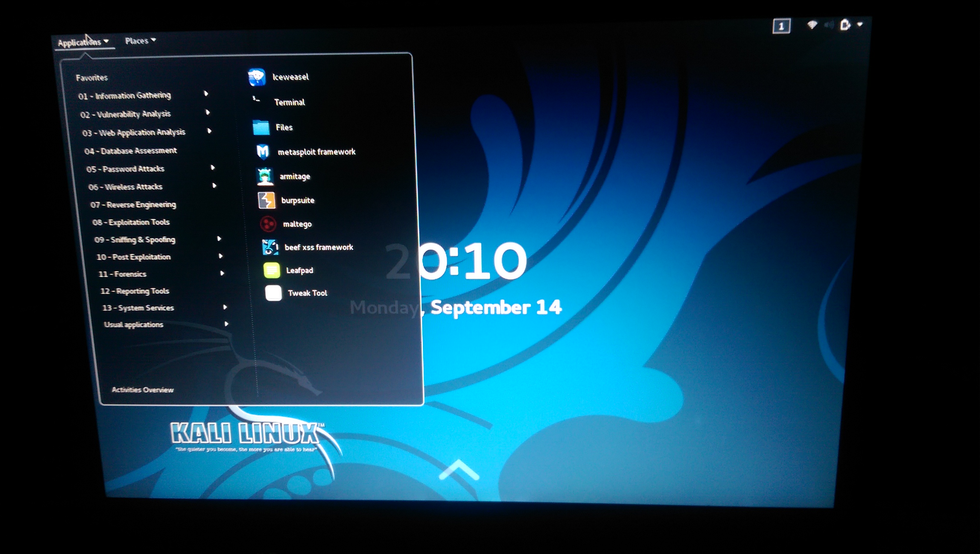Screen dimensions: 980x554
Task: Select 08 - Exploitation Tools category
Action: click(131, 222)
